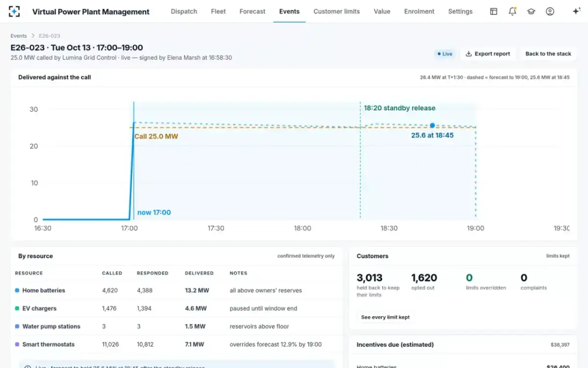Viewport: 588px width, 368px height.
Task: Click the paused until window end note
Action: tap(264, 309)
